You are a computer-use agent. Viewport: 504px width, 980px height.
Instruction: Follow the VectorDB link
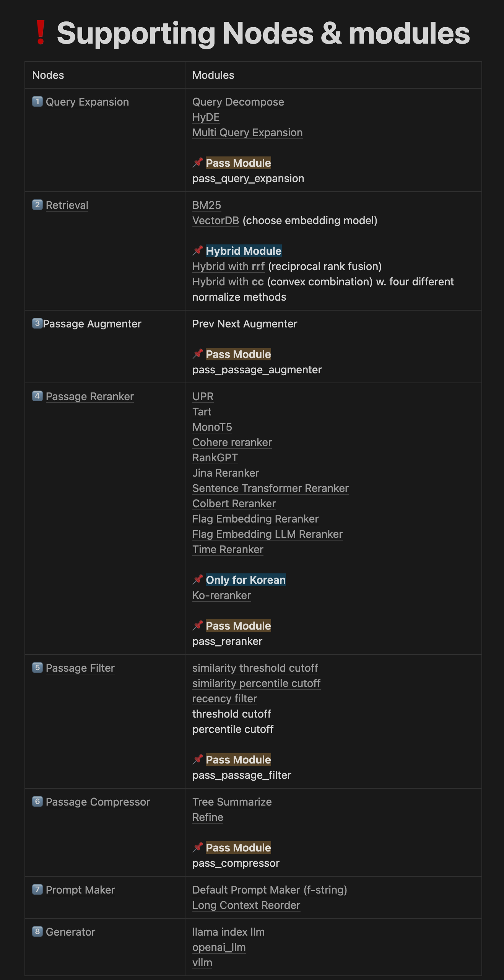click(216, 221)
